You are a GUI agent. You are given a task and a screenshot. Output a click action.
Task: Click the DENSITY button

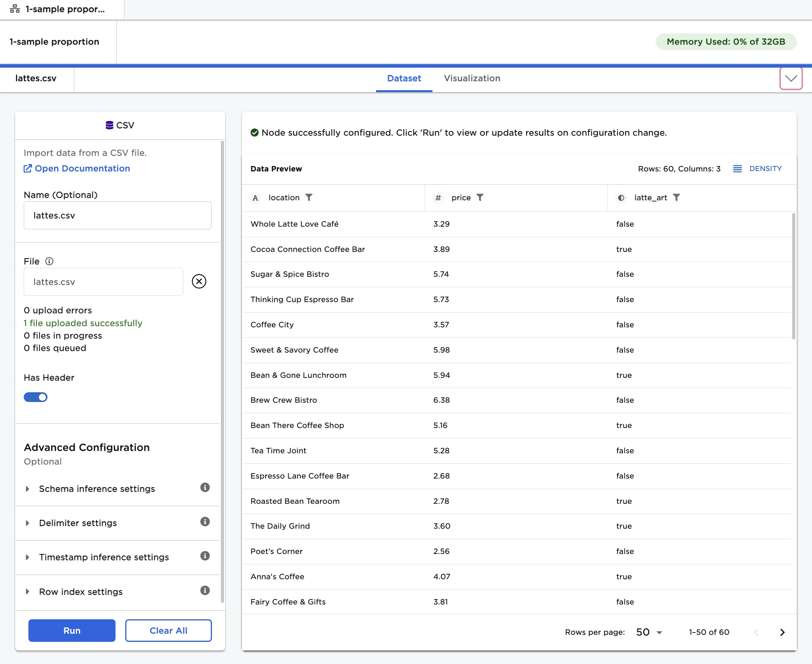tap(758, 169)
